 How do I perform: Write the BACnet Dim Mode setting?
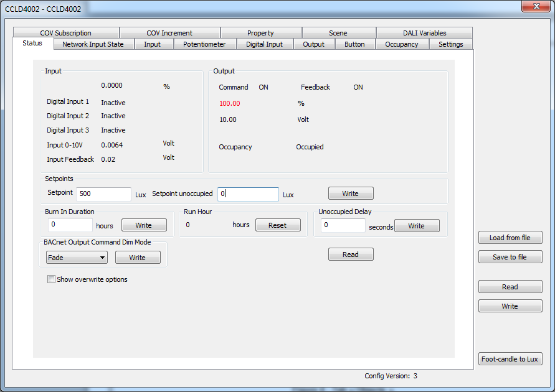point(138,258)
